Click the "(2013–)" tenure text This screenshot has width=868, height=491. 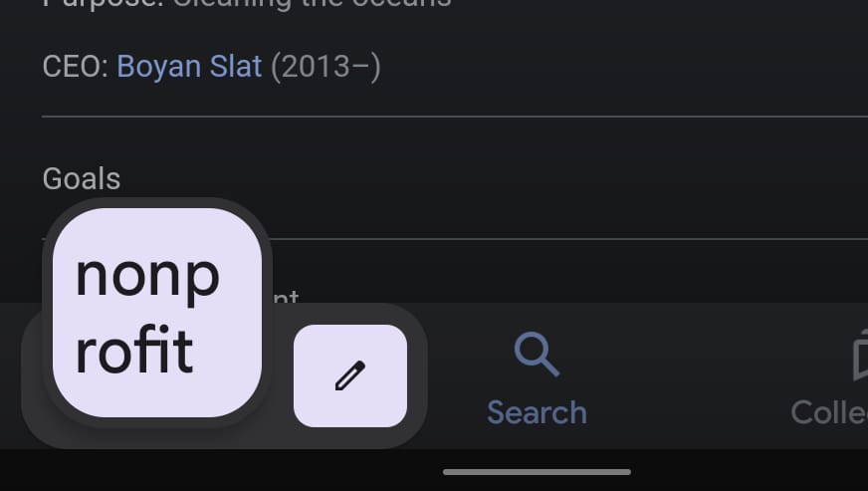pyautogui.click(x=325, y=67)
